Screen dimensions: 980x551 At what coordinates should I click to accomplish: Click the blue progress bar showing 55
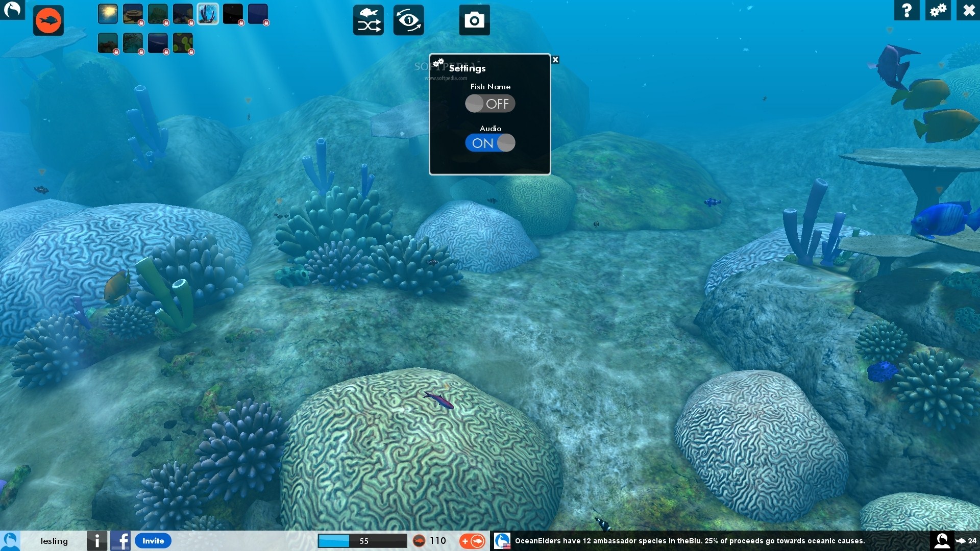pyautogui.click(x=362, y=541)
